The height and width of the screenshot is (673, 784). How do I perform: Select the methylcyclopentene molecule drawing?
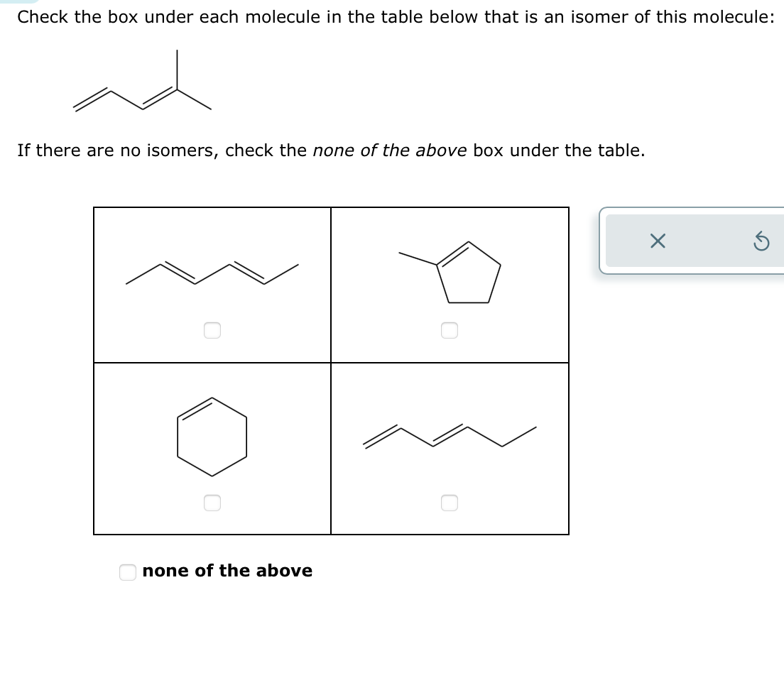(x=454, y=272)
